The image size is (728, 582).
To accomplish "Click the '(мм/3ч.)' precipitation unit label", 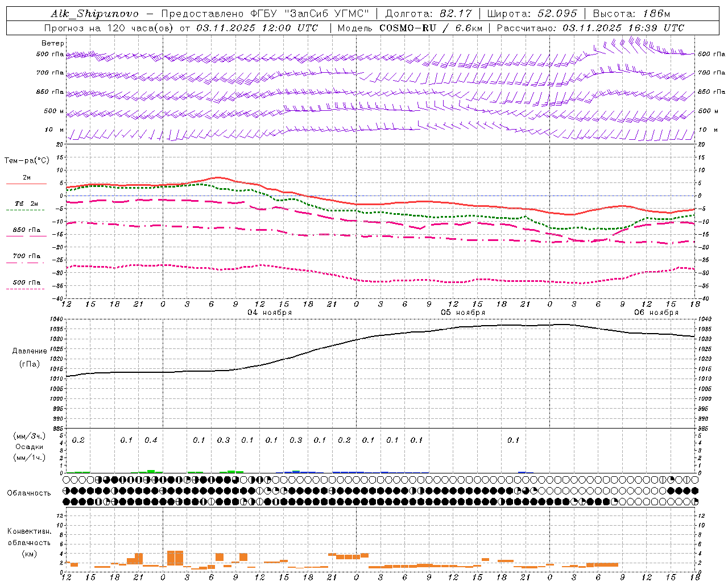I will click(30, 436).
